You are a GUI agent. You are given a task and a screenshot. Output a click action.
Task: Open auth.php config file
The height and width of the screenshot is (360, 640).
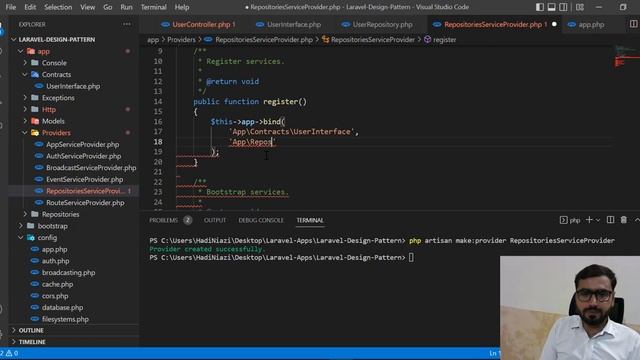pos(55,261)
